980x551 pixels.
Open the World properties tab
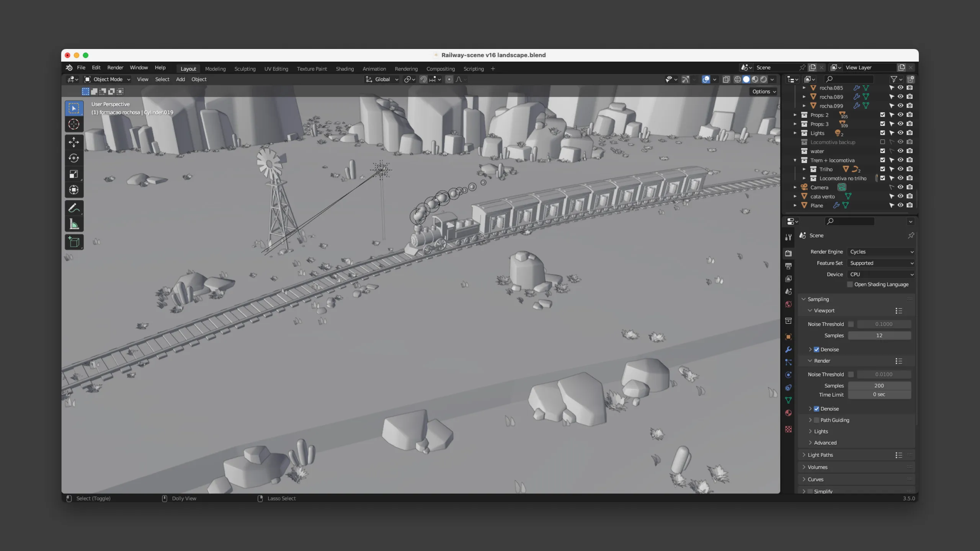[x=788, y=304]
